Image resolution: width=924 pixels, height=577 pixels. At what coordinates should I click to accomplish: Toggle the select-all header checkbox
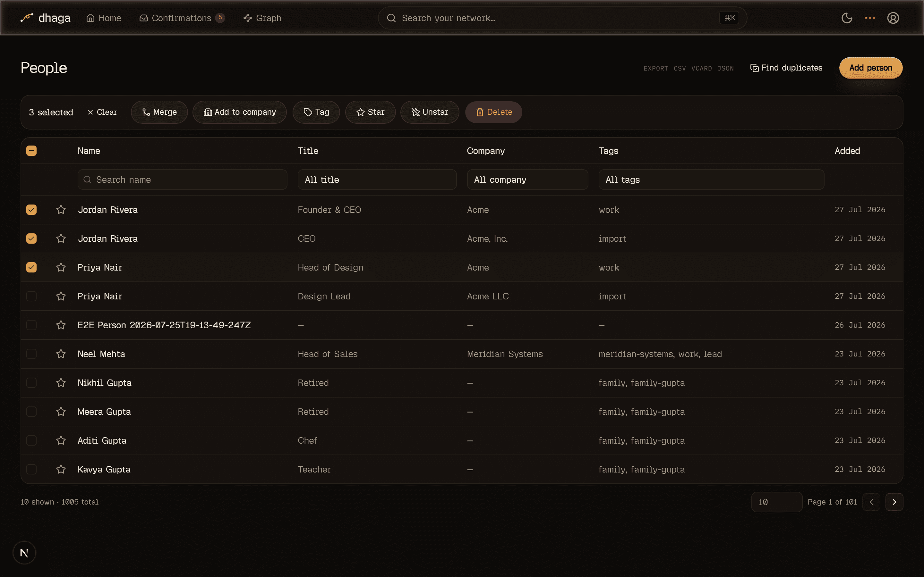point(31,151)
